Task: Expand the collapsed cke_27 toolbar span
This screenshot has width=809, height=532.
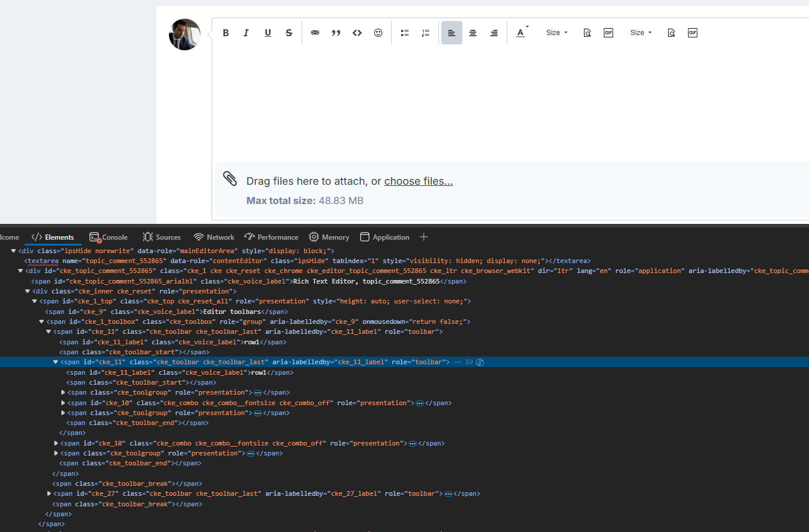Action: click(x=49, y=494)
